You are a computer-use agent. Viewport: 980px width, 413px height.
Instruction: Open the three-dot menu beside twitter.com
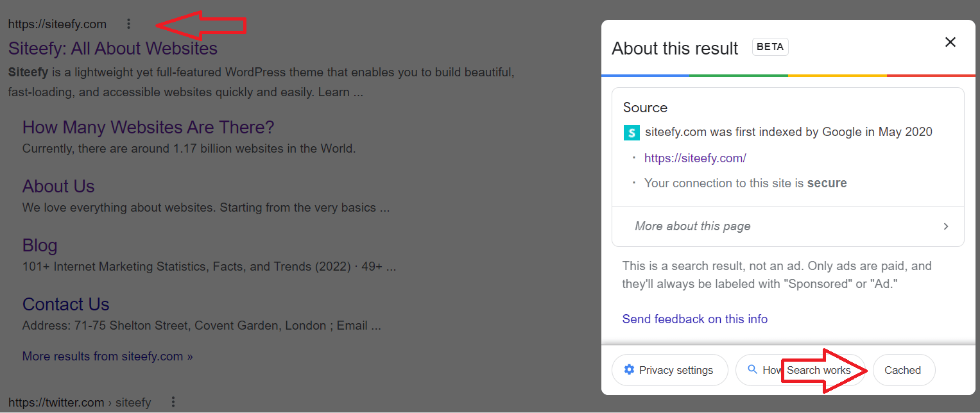tap(173, 401)
